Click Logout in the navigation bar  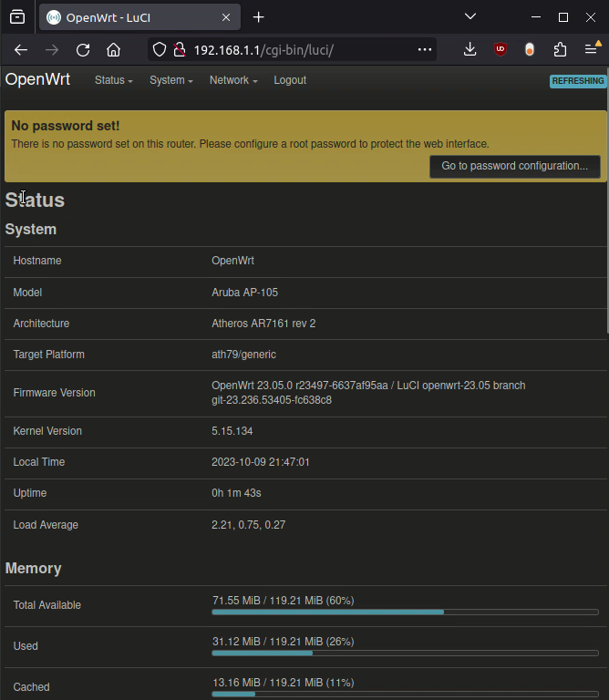290,80
